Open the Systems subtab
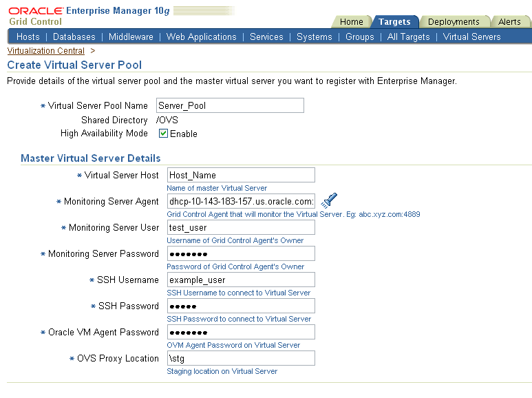 315,36
